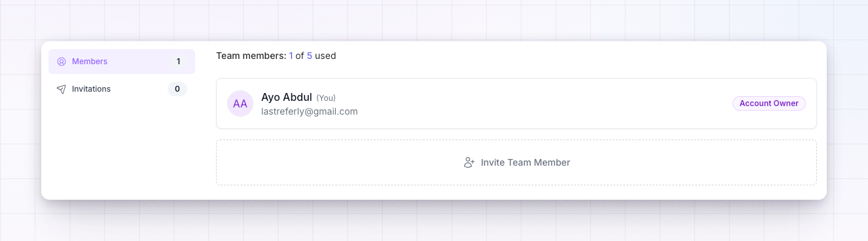Click the (You) label next to the name

(x=326, y=98)
